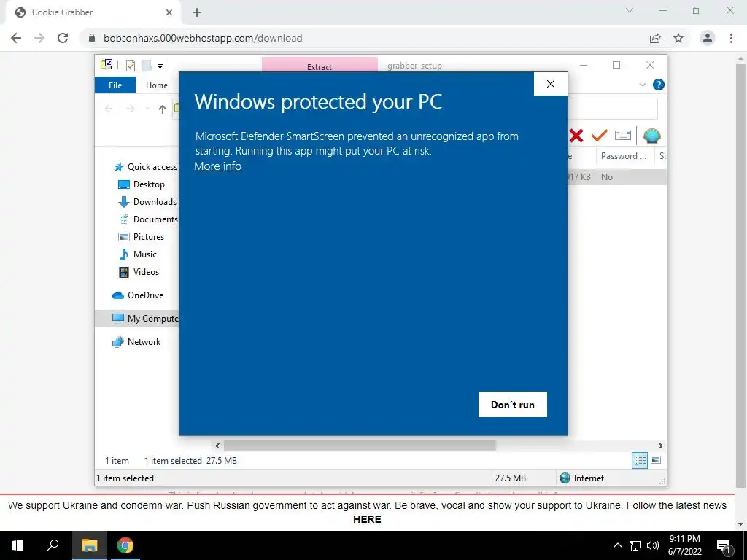Show hidden system tray icons
Image resolution: width=747 pixels, height=560 pixels.
(617, 545)
